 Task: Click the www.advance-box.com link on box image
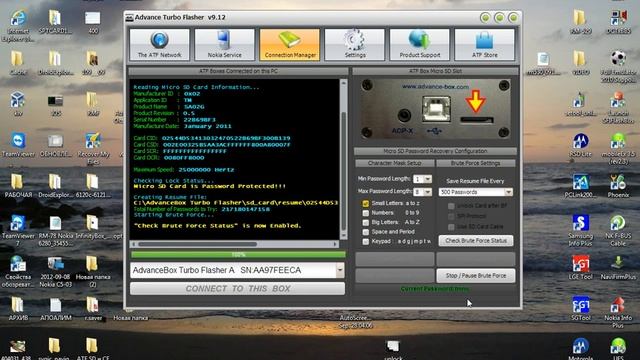point(435,87)
